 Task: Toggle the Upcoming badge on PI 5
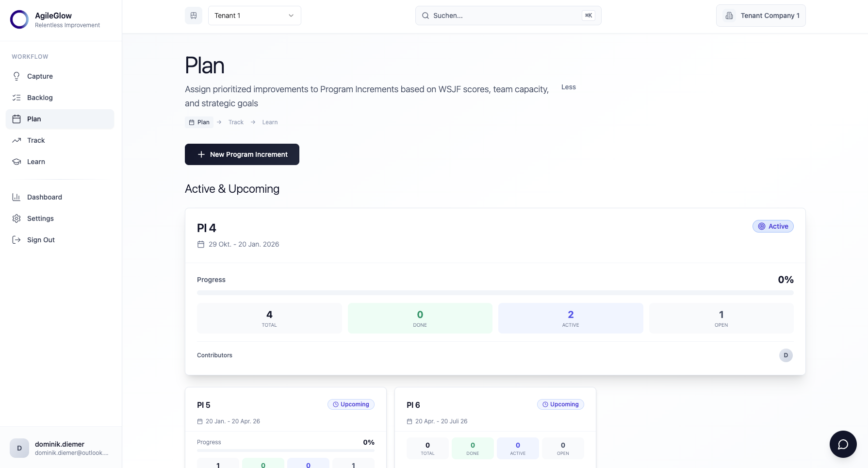pos(351,404)
